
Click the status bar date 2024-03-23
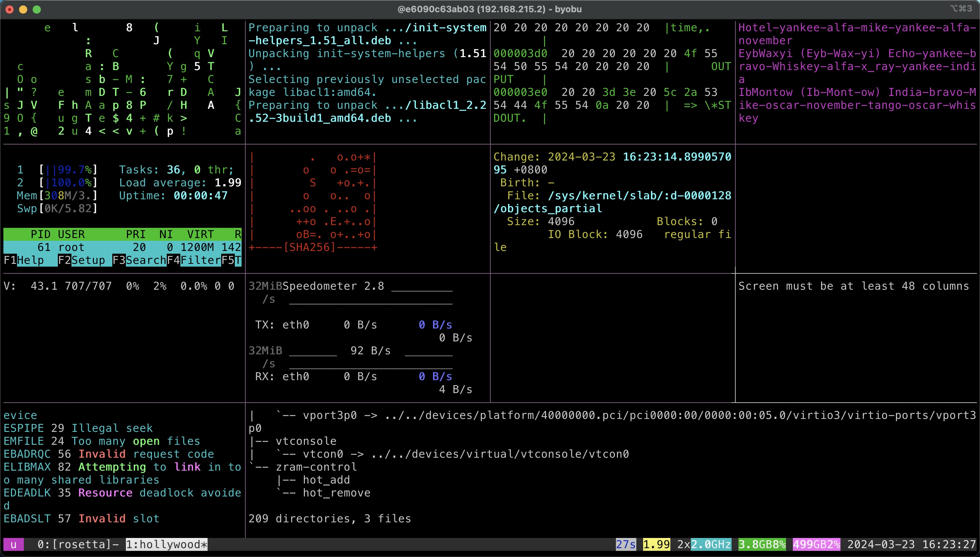(881, 544)
